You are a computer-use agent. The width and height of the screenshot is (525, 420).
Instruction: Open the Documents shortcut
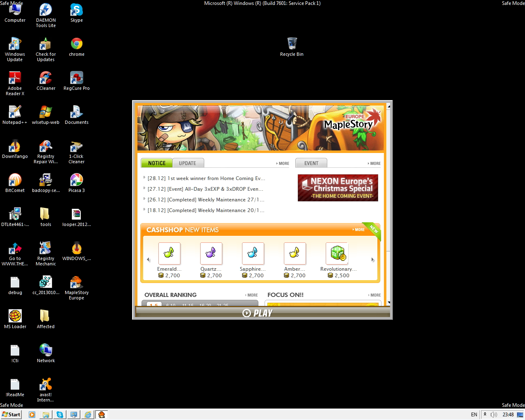coord(76,115)
